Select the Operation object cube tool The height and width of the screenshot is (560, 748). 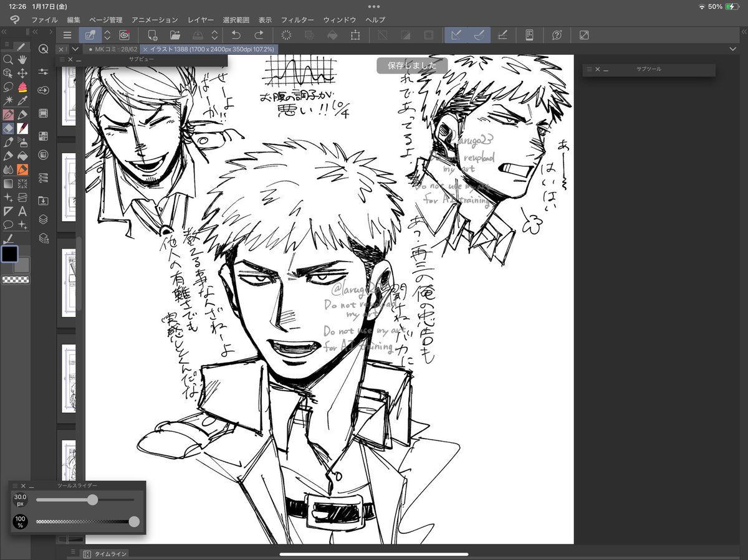point(8,74)
